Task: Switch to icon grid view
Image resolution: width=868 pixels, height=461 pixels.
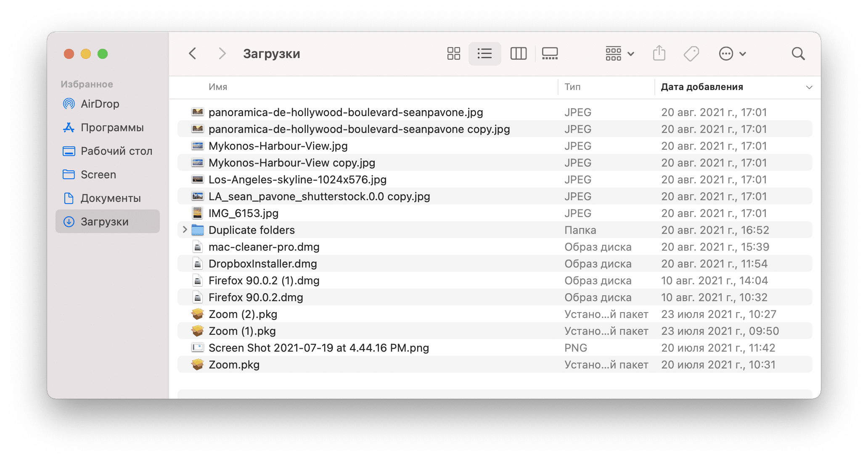Action: click(x=453, y=53)
